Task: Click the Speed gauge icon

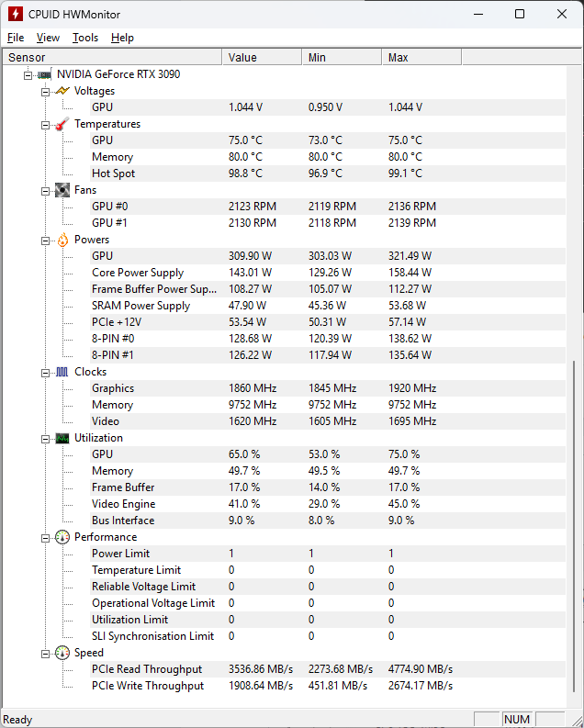Action: (62, 653)
